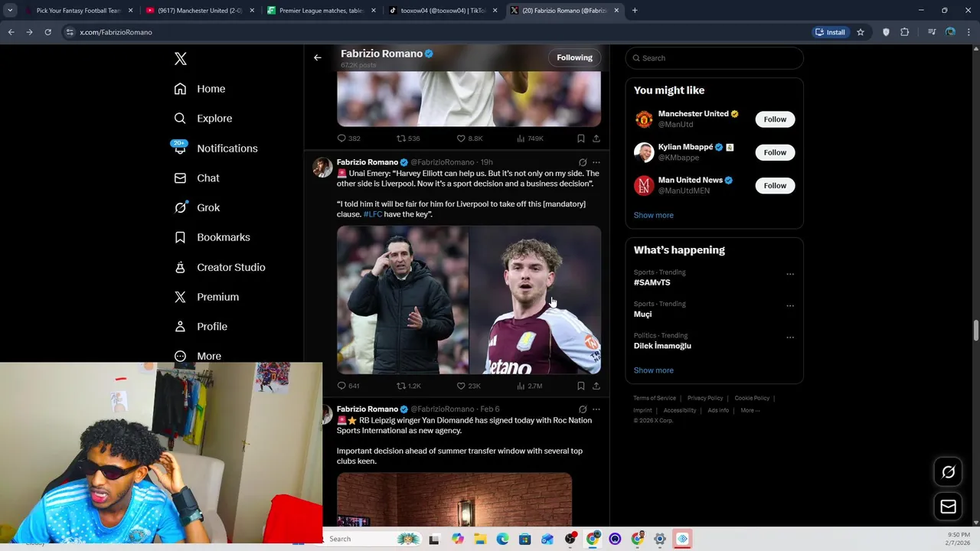Image resolution: width=980 pixels, height=551 pixels.
Task: Open a new browser tab
Action: 635,11
